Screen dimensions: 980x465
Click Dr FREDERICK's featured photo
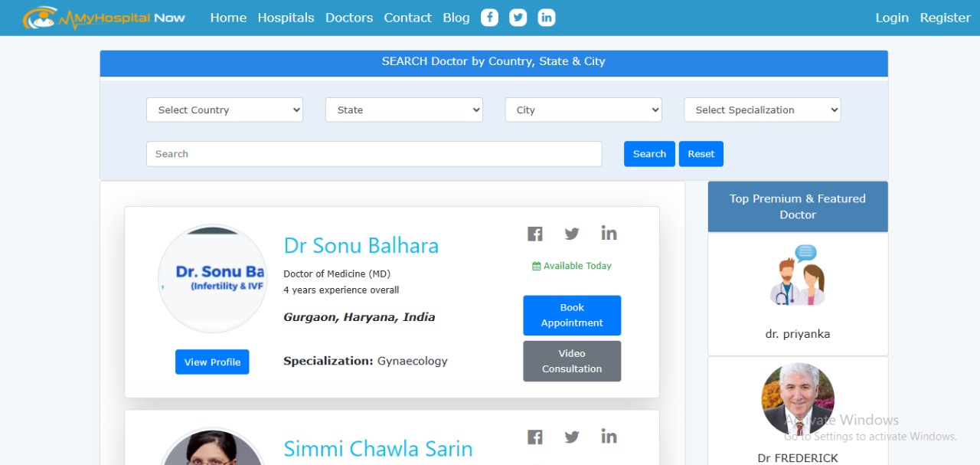point(798,399)
